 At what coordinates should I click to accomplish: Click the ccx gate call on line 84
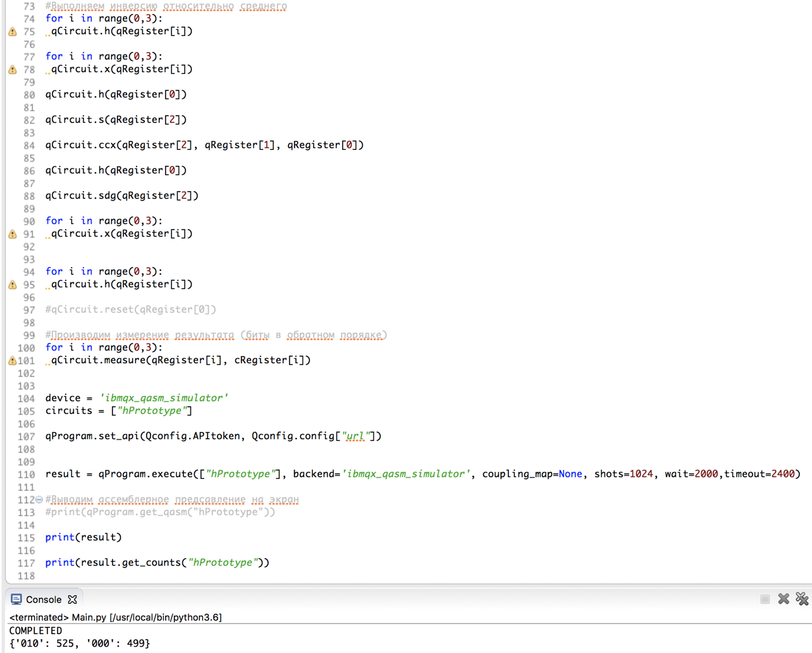[204, 145]
